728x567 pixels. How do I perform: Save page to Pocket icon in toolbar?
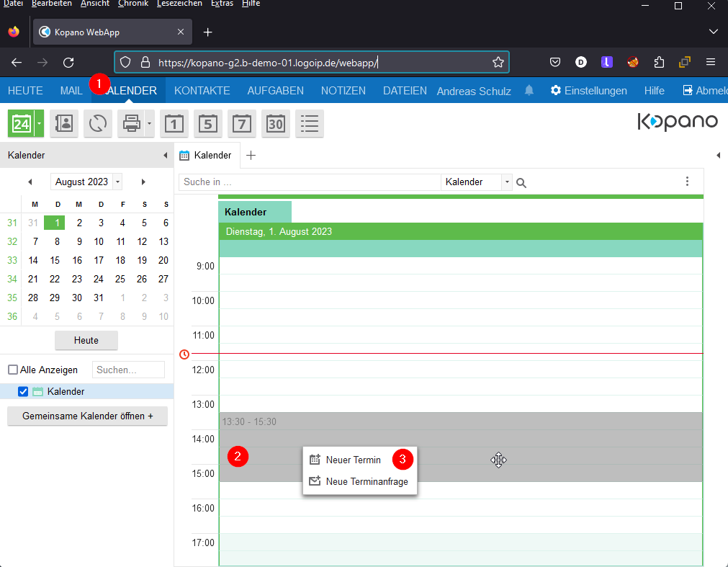[555, 62]
